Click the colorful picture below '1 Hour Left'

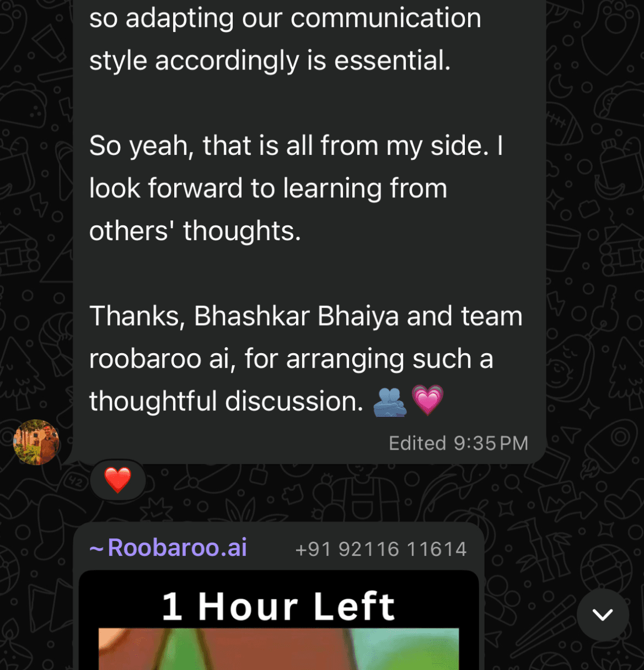(278, 649)
